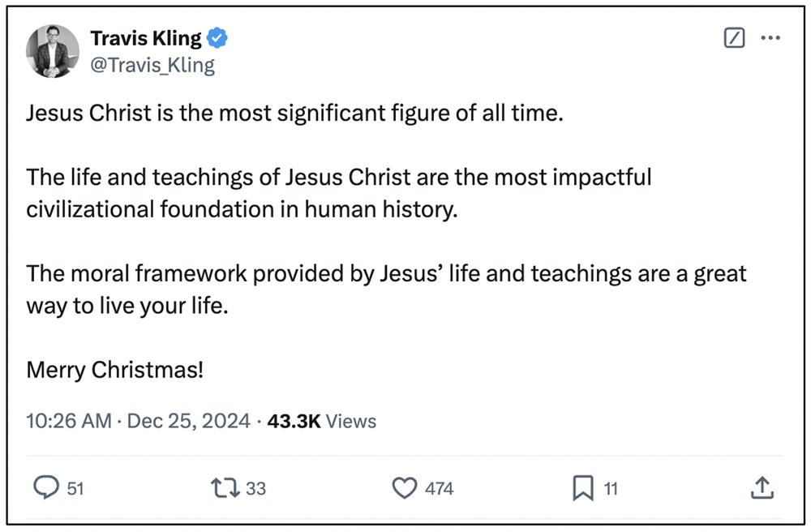Click the repost arrows icon

pyautogui.click(x=222, y=487)
